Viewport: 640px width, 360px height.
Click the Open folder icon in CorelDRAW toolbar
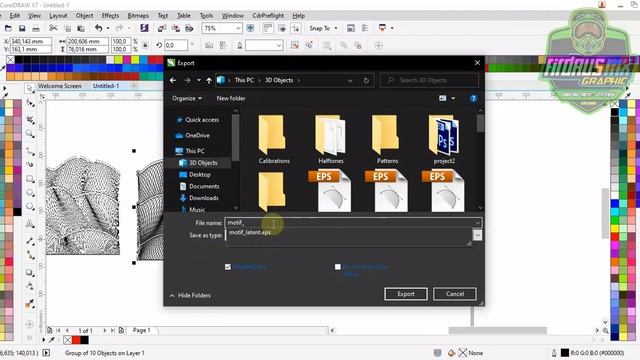(x=8, y=28)
